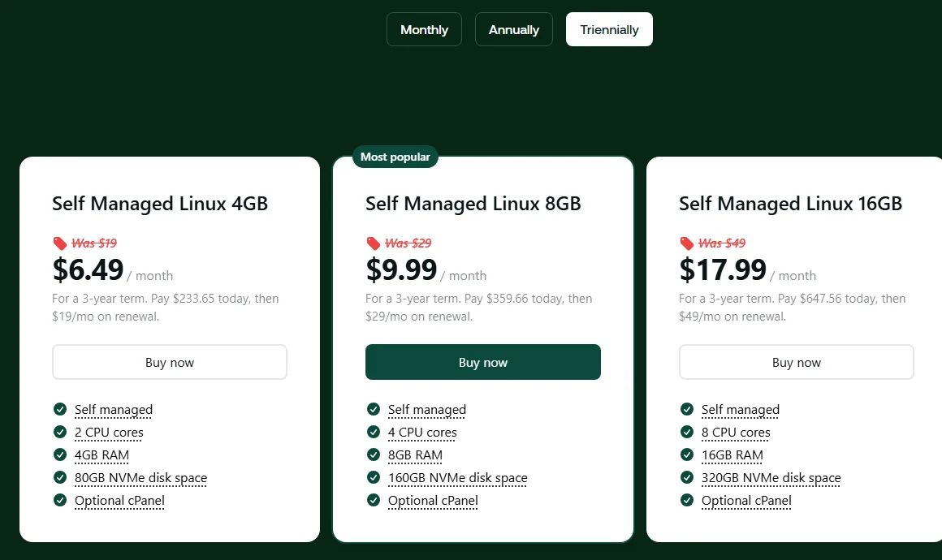Viewport: 942px width, 560px height.
Task: Click the struck-through Was $29 text
Action: click(408, 243)
